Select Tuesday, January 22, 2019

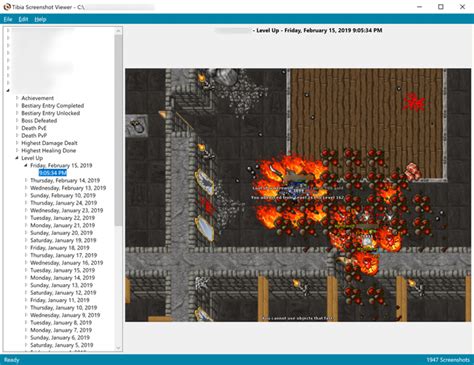click(x=63, y=218)
